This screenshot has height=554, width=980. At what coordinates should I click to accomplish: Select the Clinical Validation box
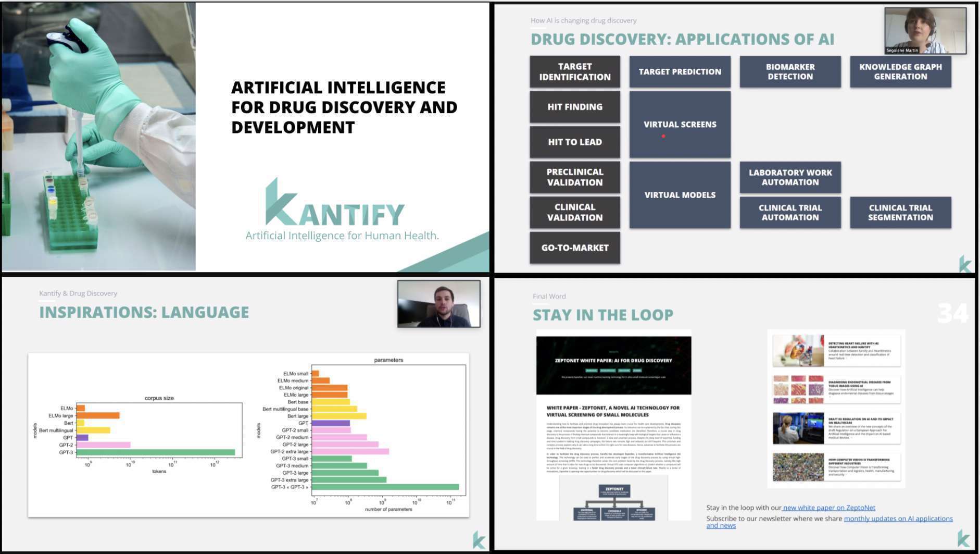click(x=575, y=212)
